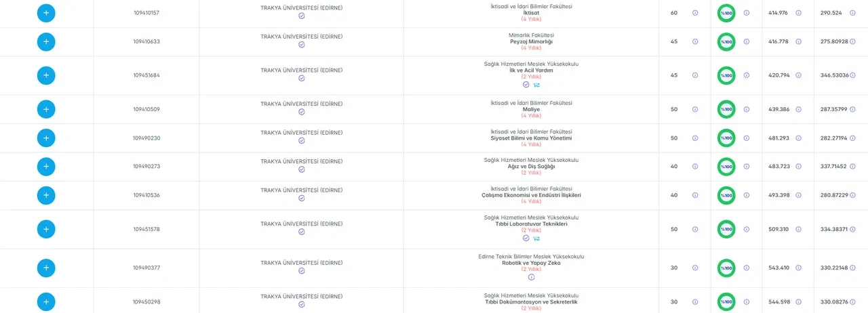This screenshot has width=868, height=313.
Task: Select program code 109410536
Action: coord(146,195)
